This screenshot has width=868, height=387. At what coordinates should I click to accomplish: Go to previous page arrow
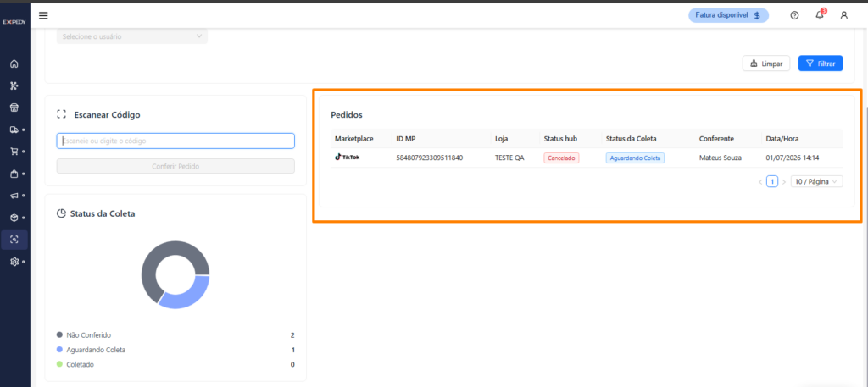tap(760, 181)
